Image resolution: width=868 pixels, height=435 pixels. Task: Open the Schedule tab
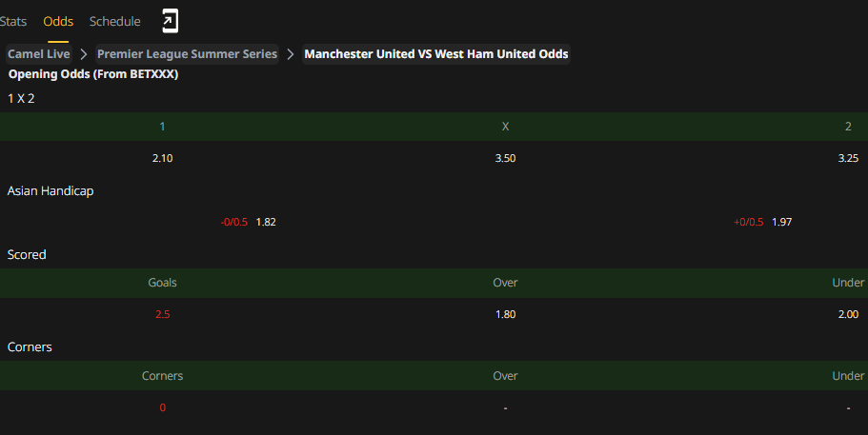click(114, 21)
